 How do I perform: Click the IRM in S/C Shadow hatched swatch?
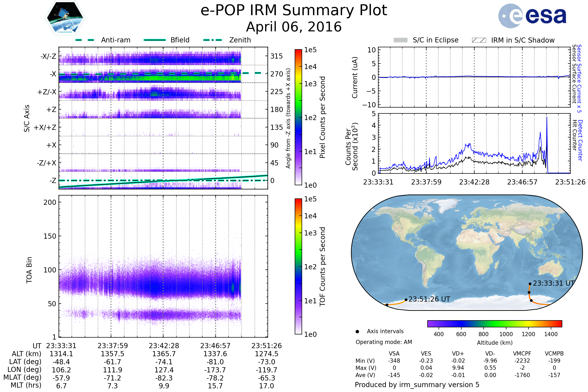click(479, 40)
